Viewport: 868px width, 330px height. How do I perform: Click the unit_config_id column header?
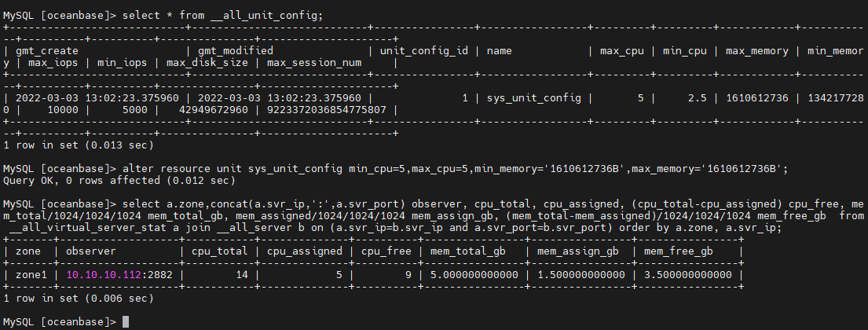click(x=424, y=51)
